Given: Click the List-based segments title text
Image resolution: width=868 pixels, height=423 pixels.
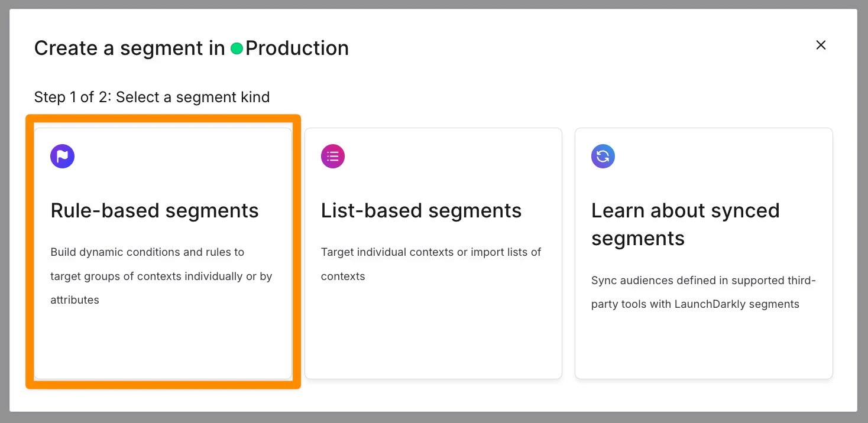Looking at the screenshot, I should tap(421, 210).
